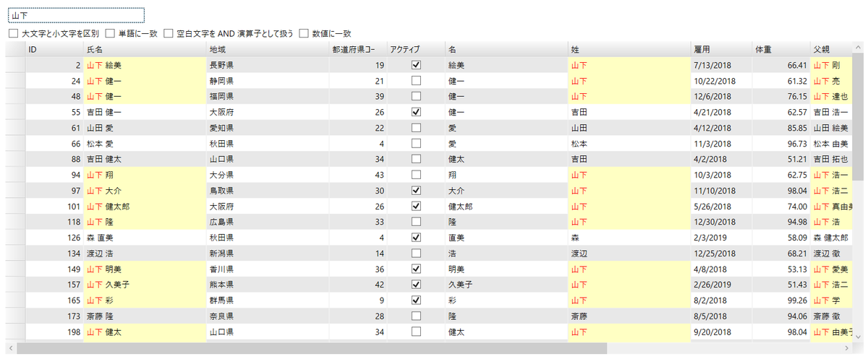
Task: Click the 雇用 column header
Action: point(721,49)
